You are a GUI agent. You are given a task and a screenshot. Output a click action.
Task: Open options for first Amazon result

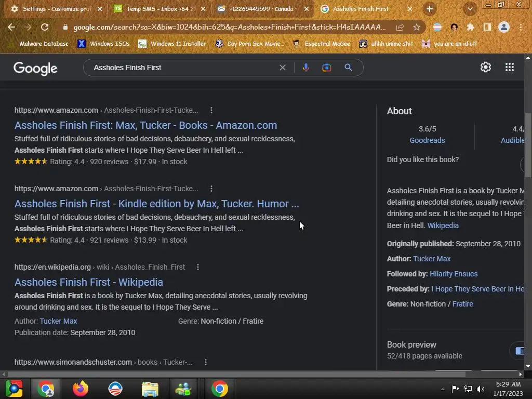[x=211, y=110]
